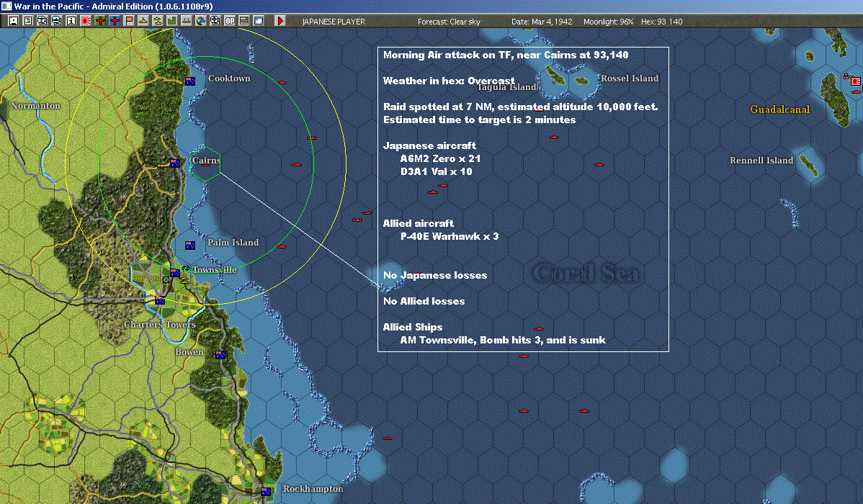
Task: Click the ship marker inside the Cairns hex
Action: 205,164
